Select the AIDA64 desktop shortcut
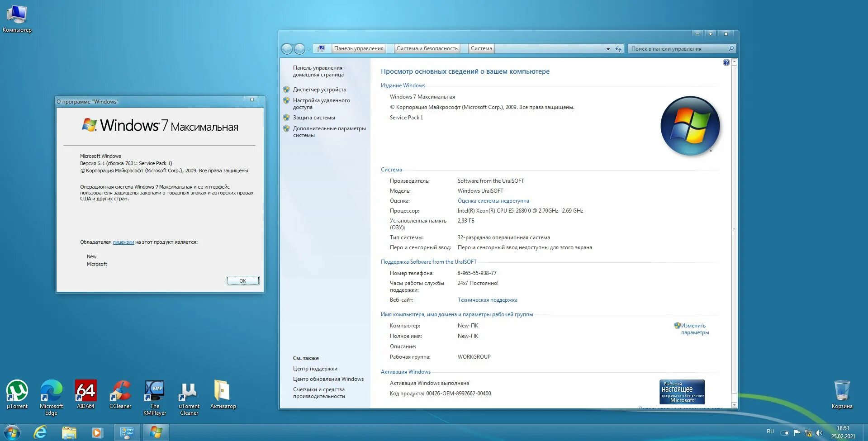This screenshot has height=441, width=868. pyautogui.click(x=85, y=394)
